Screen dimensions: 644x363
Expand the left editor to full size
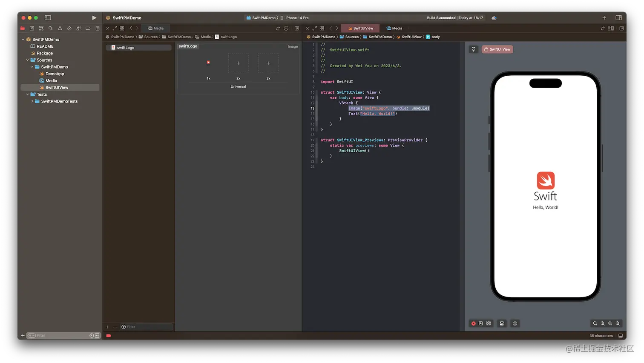115,29
